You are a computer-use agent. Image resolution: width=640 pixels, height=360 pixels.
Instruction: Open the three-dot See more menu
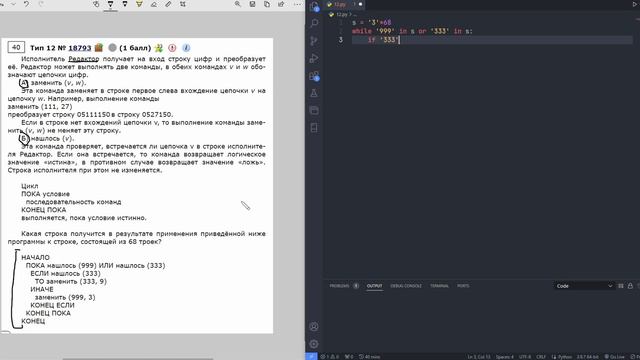click(x=298, y=4)
